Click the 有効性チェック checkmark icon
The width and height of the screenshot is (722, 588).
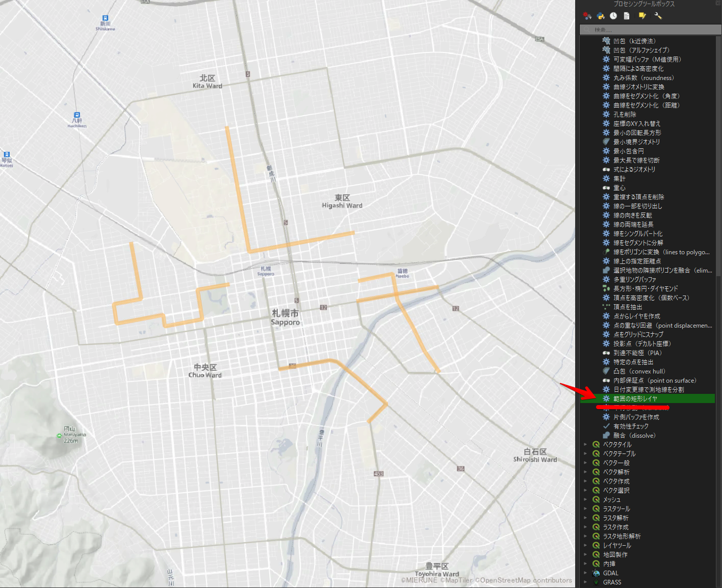606,426
